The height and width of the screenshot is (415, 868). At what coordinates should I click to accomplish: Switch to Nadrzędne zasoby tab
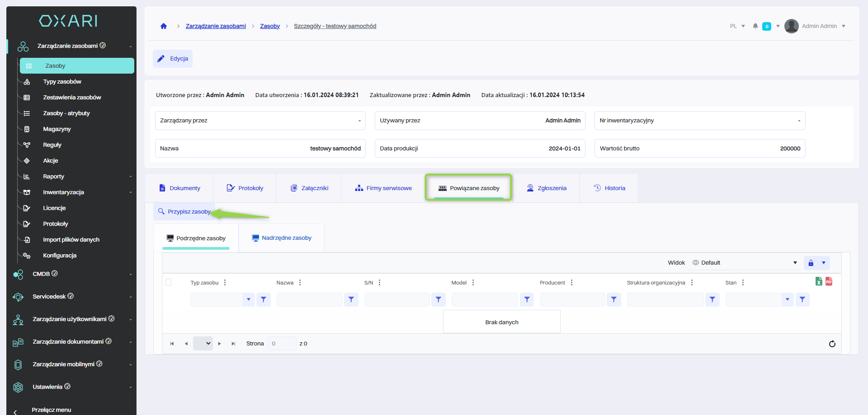282,238
